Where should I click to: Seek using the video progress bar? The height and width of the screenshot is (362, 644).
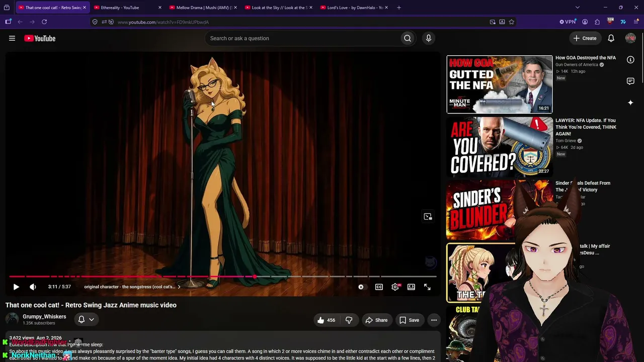pyautogui.click(x=223, y=277)
